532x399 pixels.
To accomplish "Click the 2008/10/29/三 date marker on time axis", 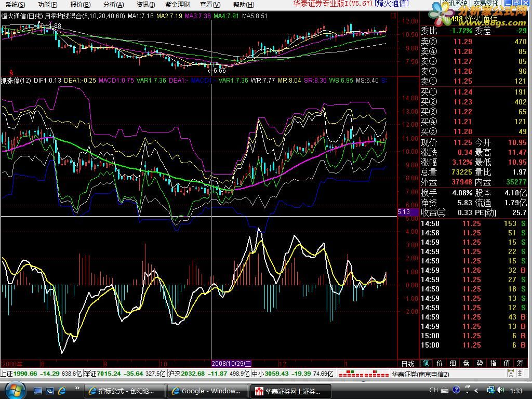I will [x=231, y=363].
